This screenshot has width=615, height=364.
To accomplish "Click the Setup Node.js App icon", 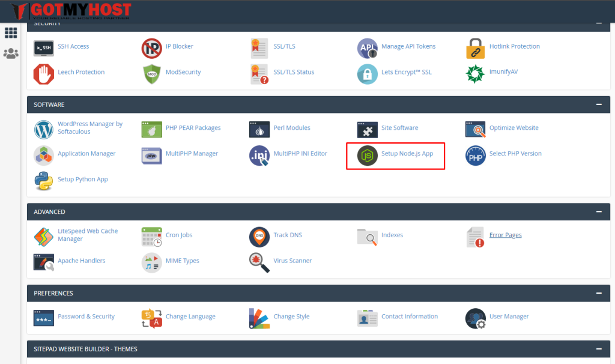I will [x=367, y=156].
